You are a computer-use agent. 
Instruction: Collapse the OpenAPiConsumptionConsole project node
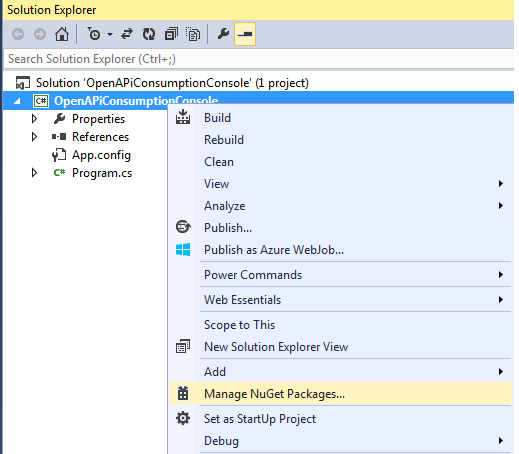[x=17, y=101]
